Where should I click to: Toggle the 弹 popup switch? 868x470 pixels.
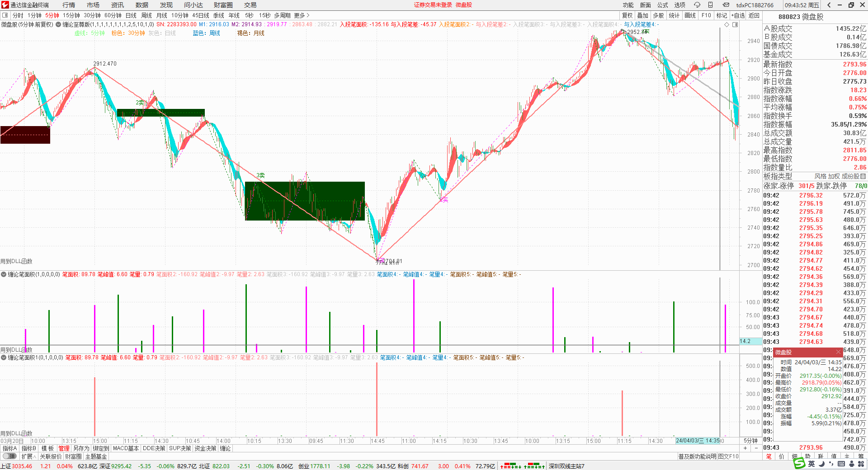[x=9, y=456]
